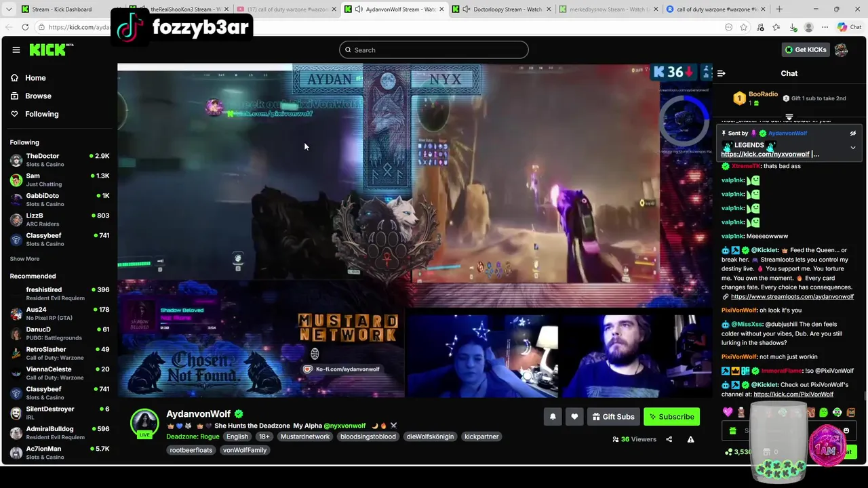Toggle notification bell for AydanvonWolf
Image resolution: width=868 pixels, height=488 pixels.
[x=553, y=417]
